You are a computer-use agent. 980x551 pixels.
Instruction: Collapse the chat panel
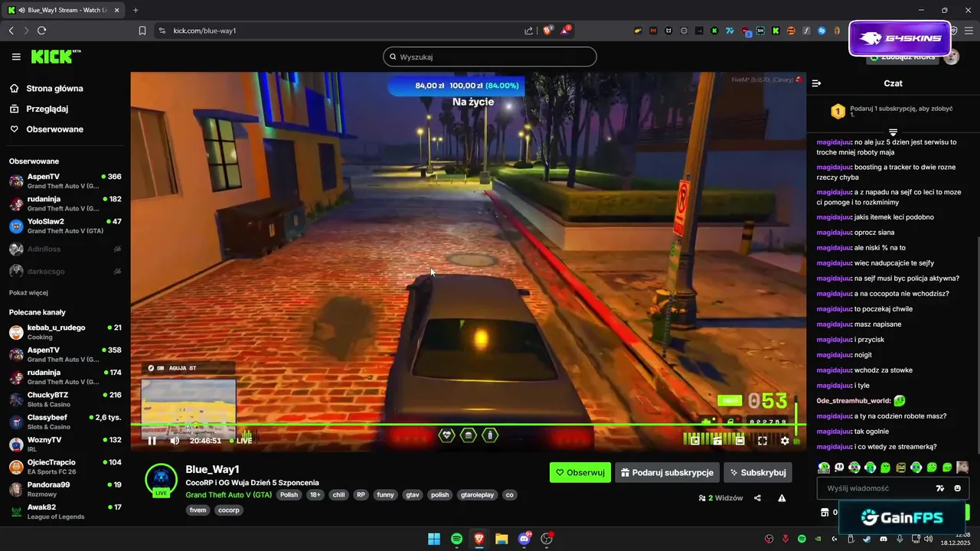click(816, 83)
